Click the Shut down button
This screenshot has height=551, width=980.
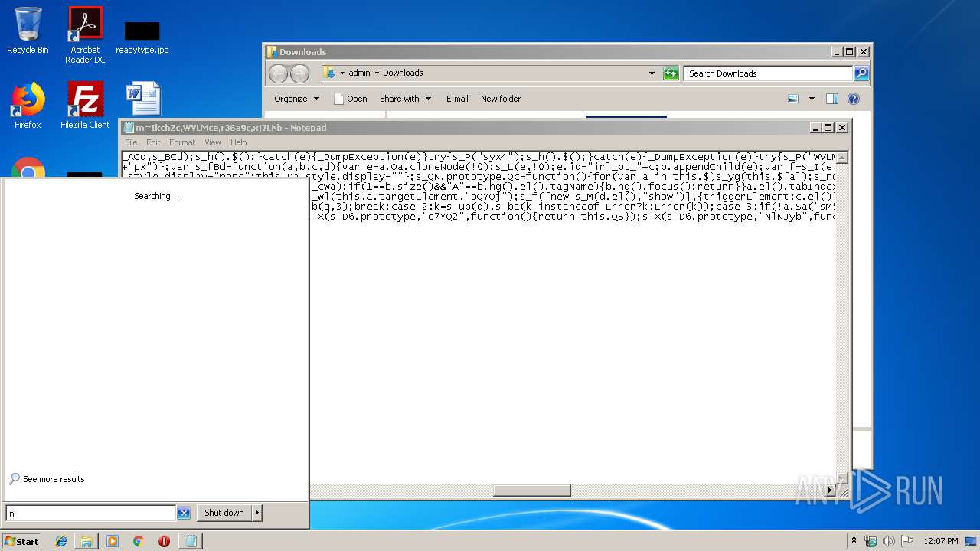224,513
